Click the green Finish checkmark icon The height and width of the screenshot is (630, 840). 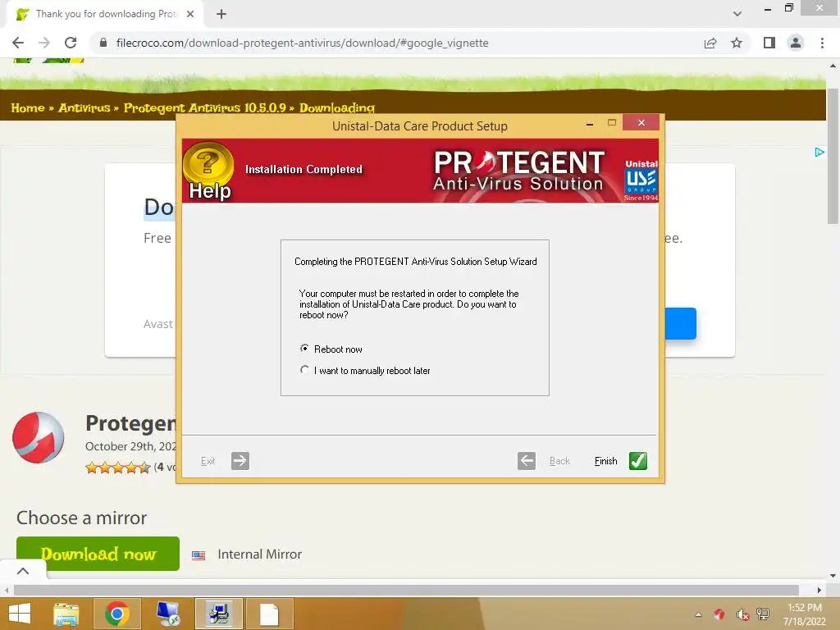(x=637, y=461)
